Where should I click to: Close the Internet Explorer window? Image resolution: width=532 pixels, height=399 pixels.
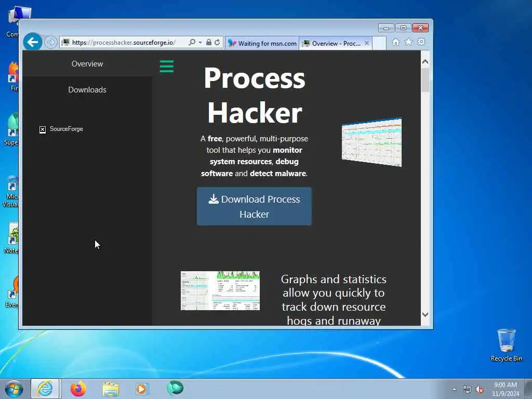(420, 28)
